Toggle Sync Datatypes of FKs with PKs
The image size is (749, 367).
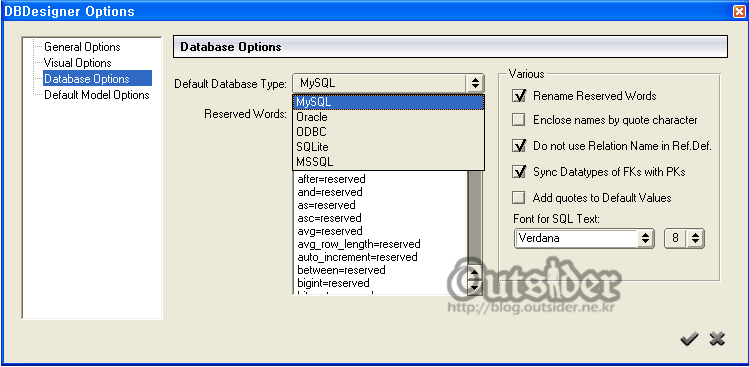tap(519, 172)
